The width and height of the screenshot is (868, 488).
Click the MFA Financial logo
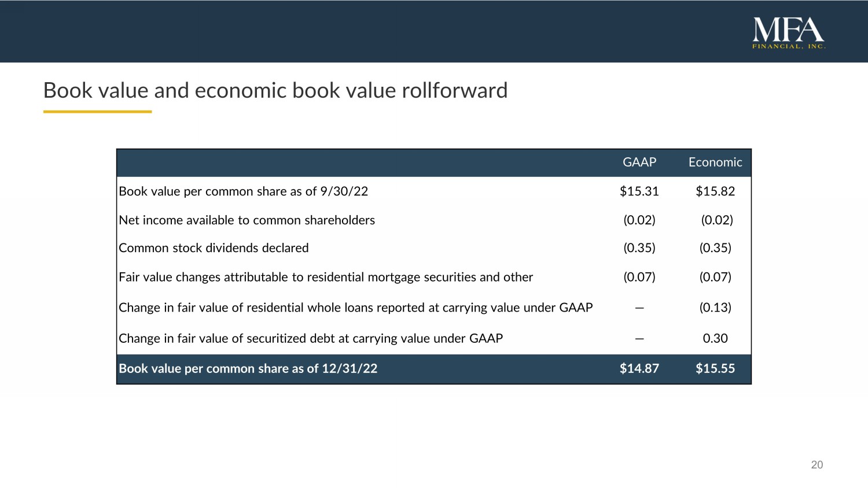[788, 33]
